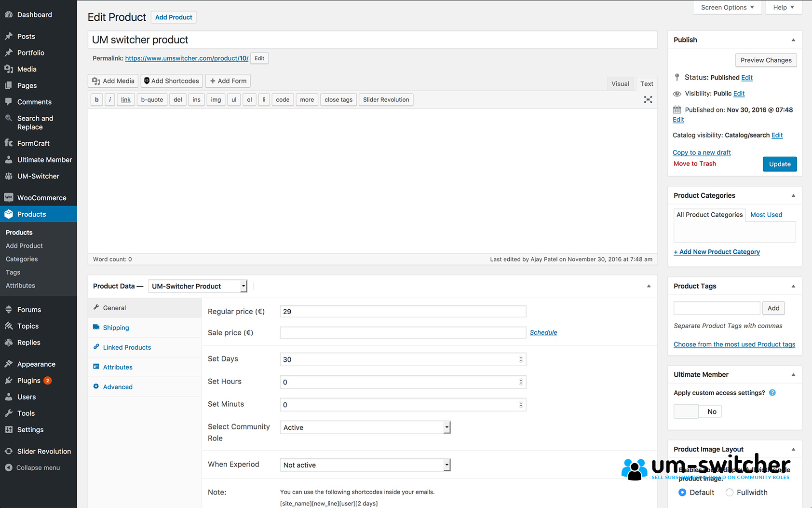Open the Select Community Role dropdown
The width and height of the screenshot is (812, 508).
coord(365,427)
